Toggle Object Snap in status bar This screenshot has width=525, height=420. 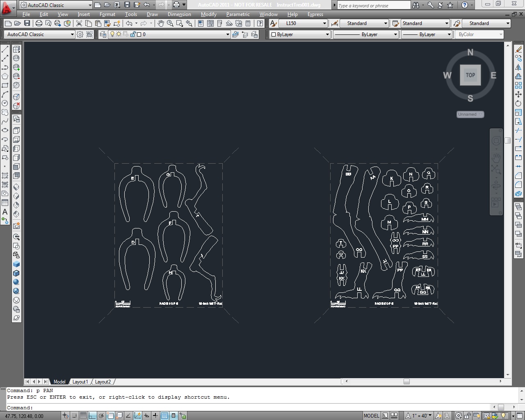click(110, 415)
